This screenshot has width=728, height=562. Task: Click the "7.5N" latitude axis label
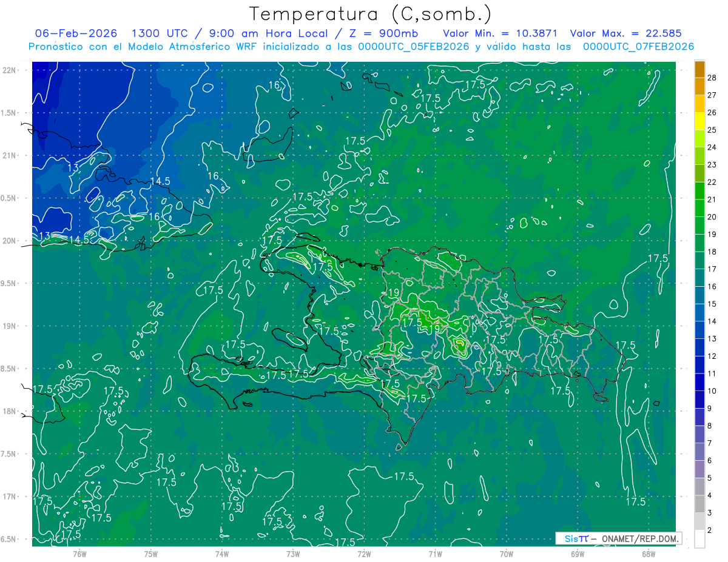(x=9, y=454)
